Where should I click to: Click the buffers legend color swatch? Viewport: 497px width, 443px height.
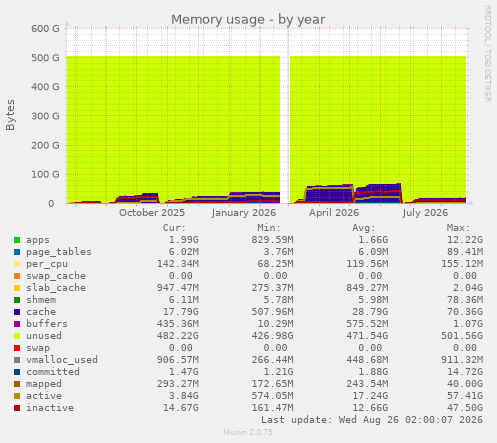click(x=17, y=324)
